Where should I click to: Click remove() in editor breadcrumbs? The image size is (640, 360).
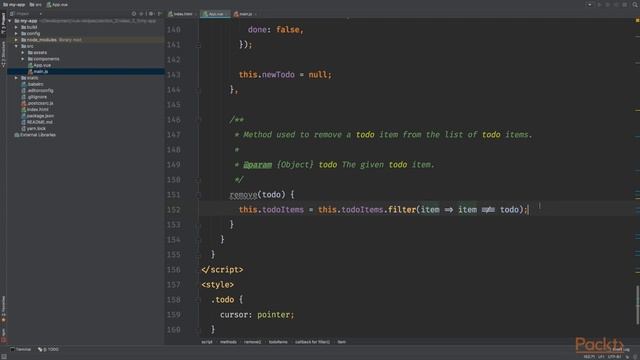[252, 342]
